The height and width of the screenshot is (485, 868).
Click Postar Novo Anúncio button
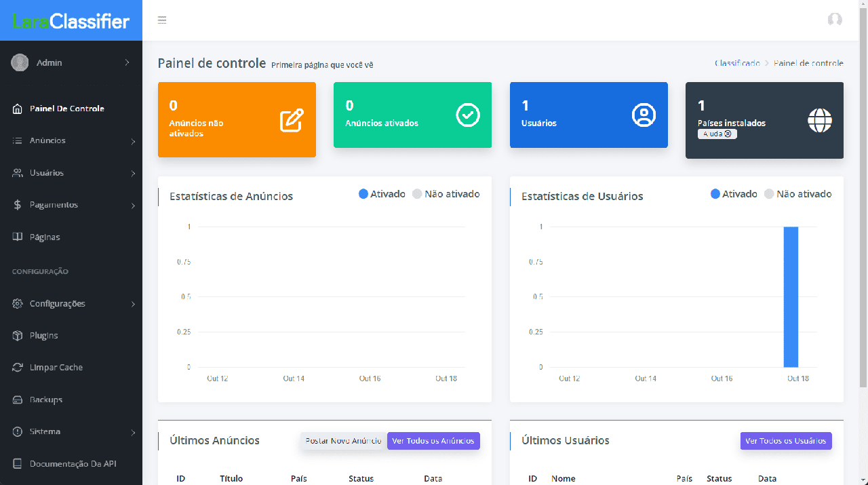[344, 441]
